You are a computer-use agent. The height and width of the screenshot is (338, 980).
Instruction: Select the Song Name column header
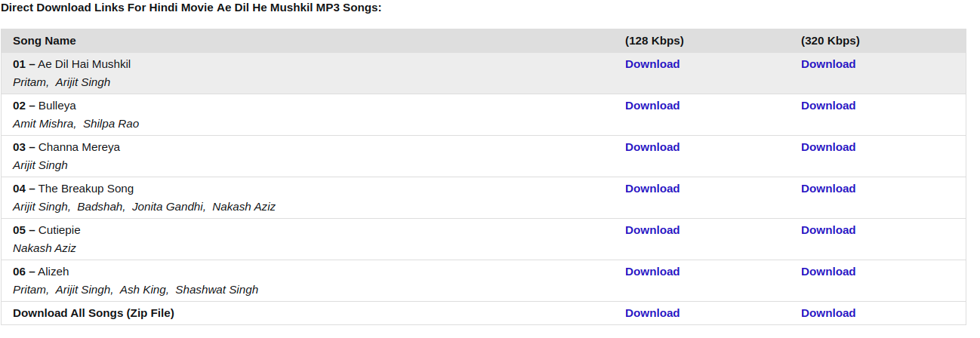coord(45,41)
